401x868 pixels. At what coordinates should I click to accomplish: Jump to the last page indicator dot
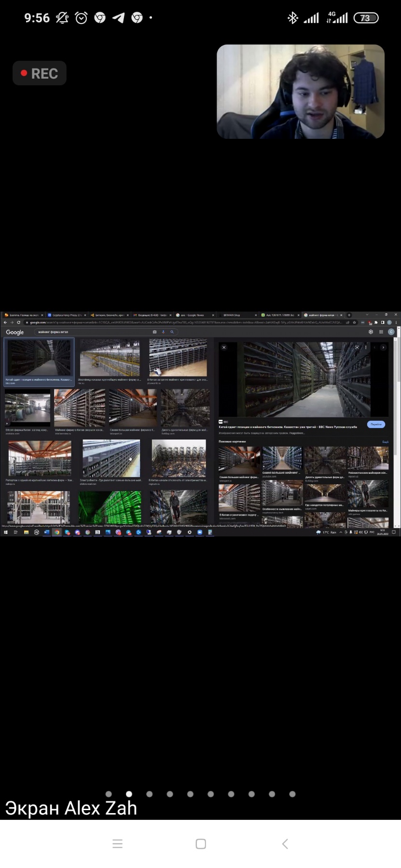[292, 794]
